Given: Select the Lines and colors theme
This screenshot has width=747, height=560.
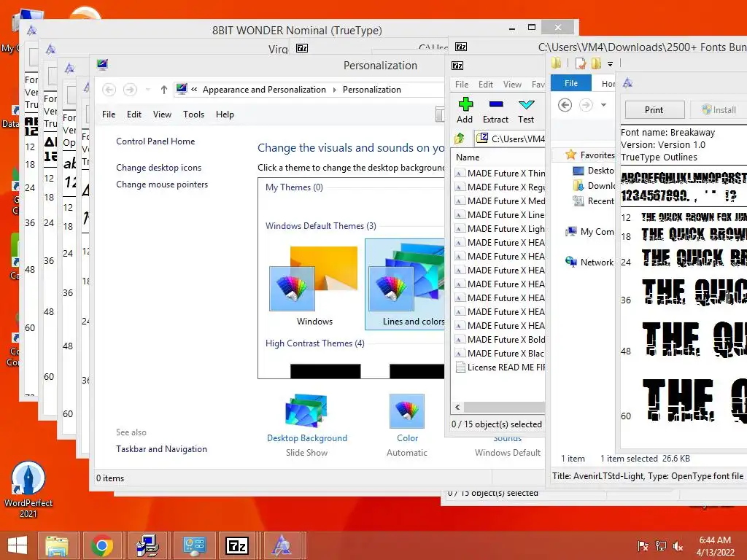Looking at the screenshot, I should point(406,284).
